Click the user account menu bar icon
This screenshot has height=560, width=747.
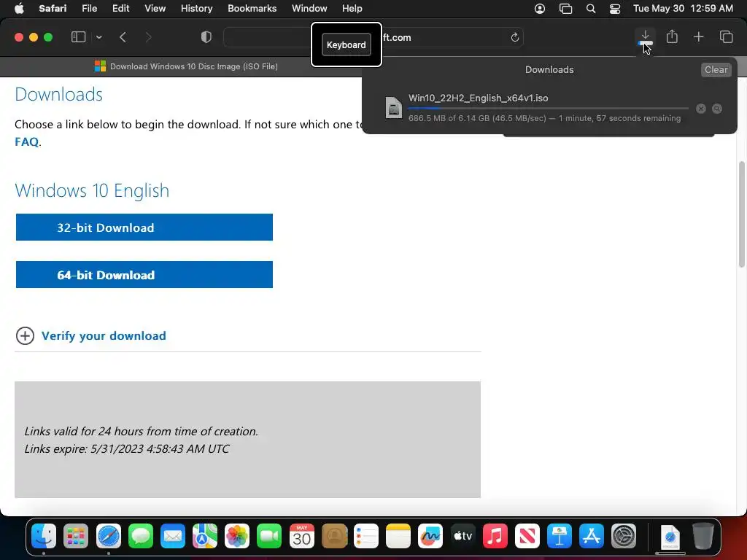point(539,9)
